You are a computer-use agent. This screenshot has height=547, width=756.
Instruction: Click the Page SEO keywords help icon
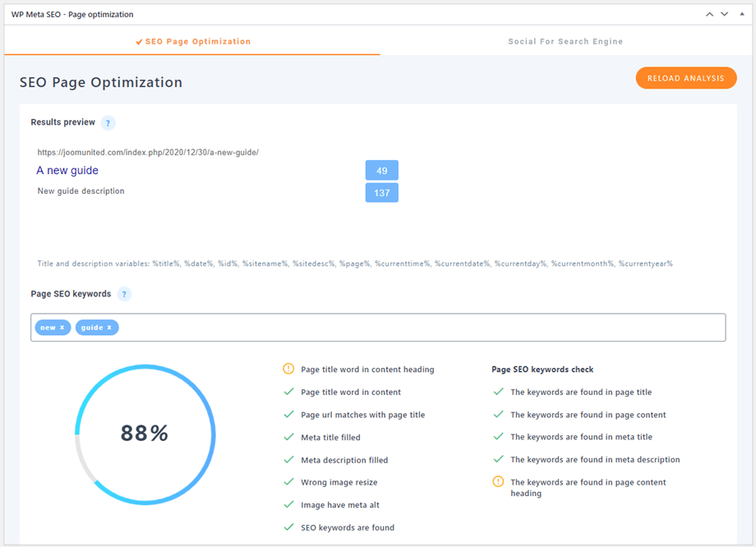[x=124, y=294]
